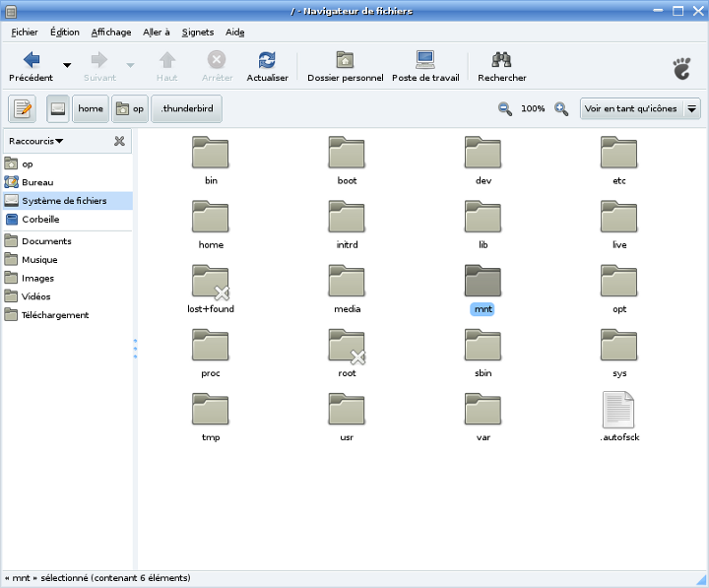Viewport: 709px width, 588px height.
Task: Go to Dossier personnel
Action: (345, 67)
